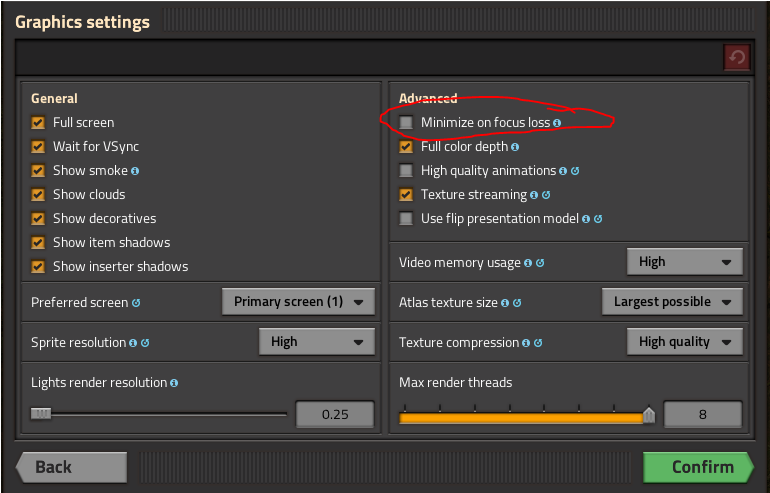Click the Max render threads value field
770x493 pixels.
(703, 414)
